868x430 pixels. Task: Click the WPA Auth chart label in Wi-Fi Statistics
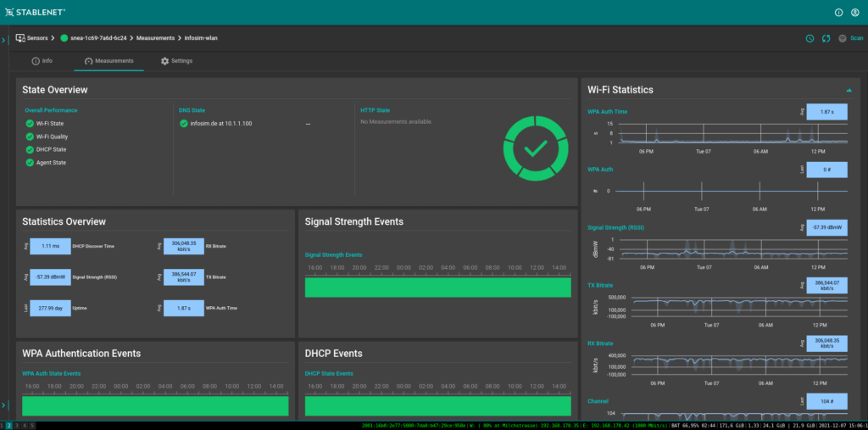pos(600,169)
